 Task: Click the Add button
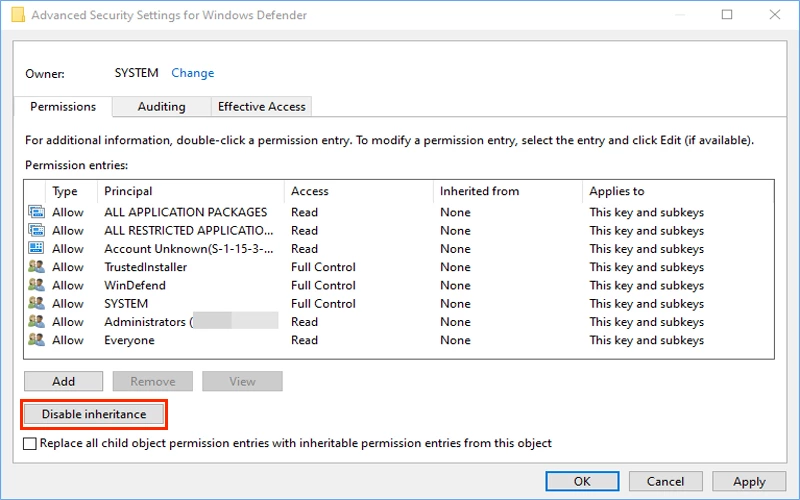pos(63,381)
